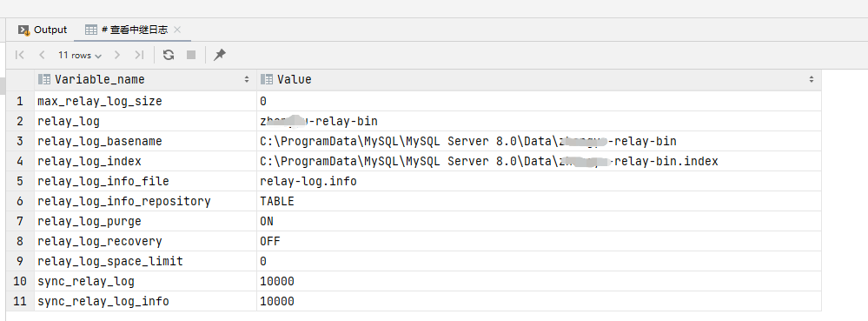Jump to last page of results
The image size is (868, 321).
pos(139,55)
